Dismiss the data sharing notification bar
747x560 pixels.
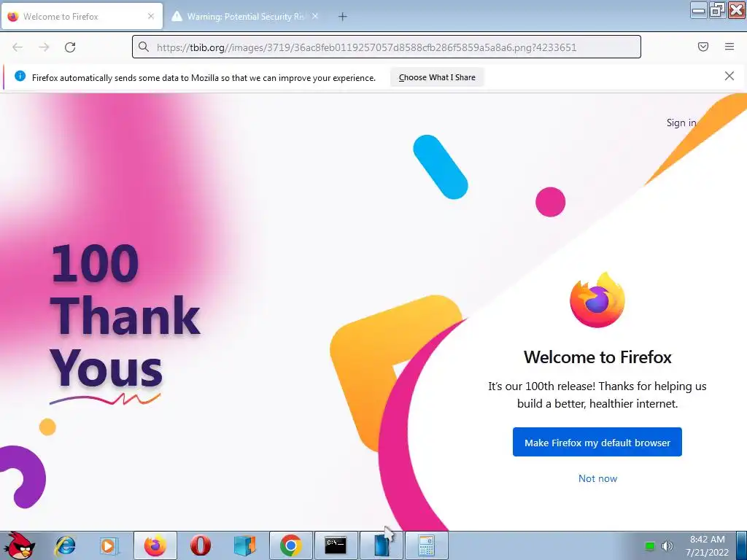tap(729, 76)
